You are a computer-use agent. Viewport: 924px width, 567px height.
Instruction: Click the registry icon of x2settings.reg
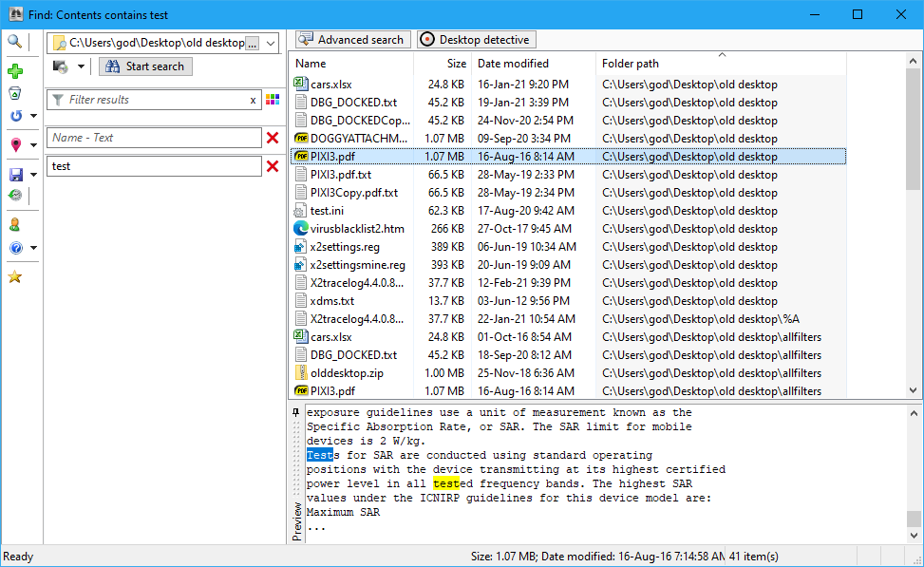[x=300, y=246]
